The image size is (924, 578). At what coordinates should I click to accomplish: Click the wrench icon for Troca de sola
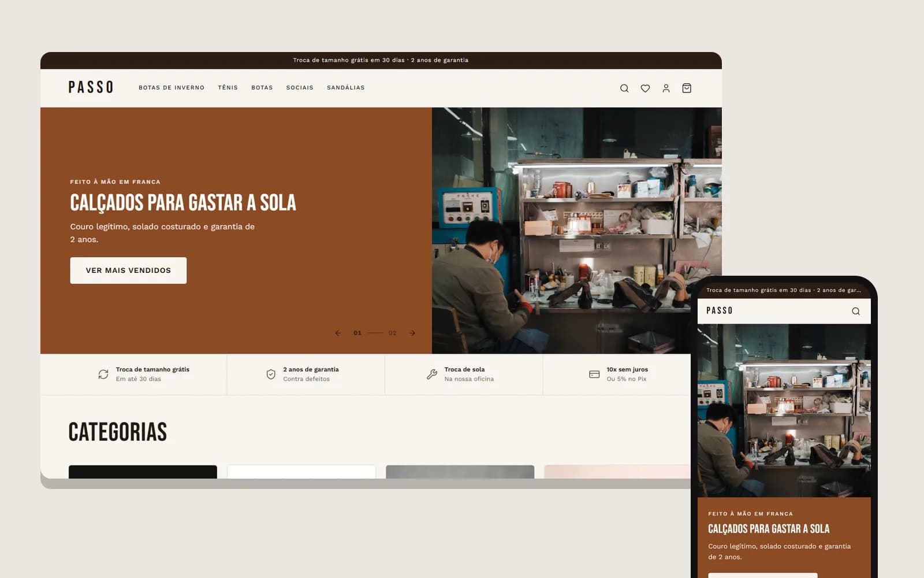click(432, 375)
